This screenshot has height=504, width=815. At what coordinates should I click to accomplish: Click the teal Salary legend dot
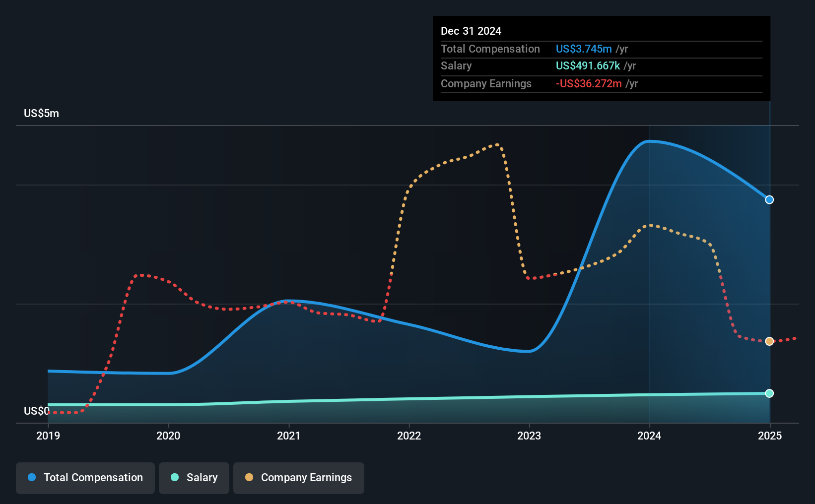pos(175,477)
